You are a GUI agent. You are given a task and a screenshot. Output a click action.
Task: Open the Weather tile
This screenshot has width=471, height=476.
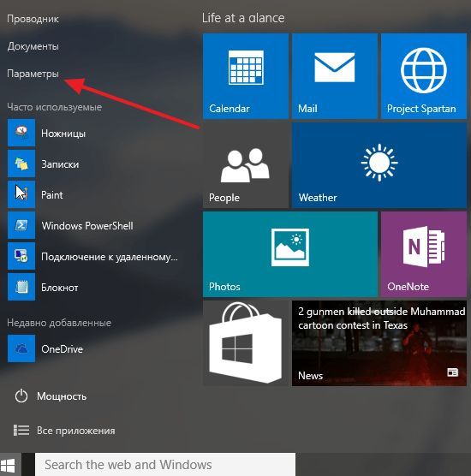(x=379, y=165)
